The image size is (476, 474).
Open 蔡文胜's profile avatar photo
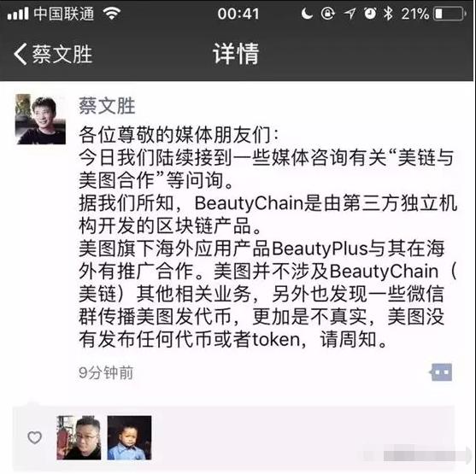tap(41, 119)
